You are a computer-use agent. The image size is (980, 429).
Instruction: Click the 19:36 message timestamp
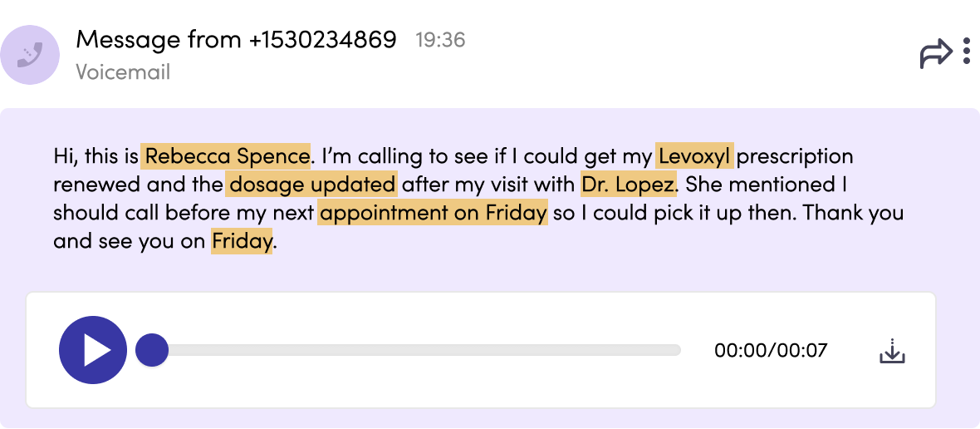440,40
